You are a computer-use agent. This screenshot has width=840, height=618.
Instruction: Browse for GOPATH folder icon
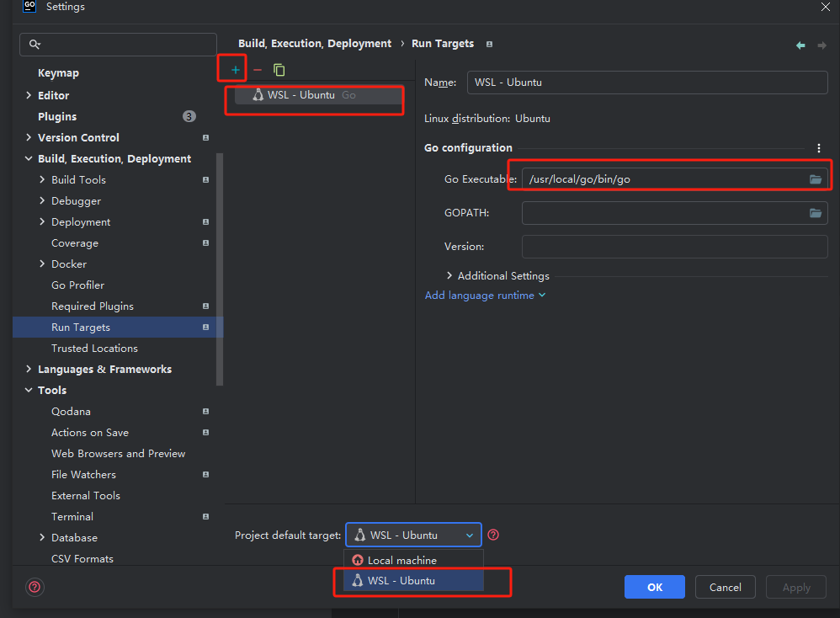pyautogui.click(x=816, y=213)
